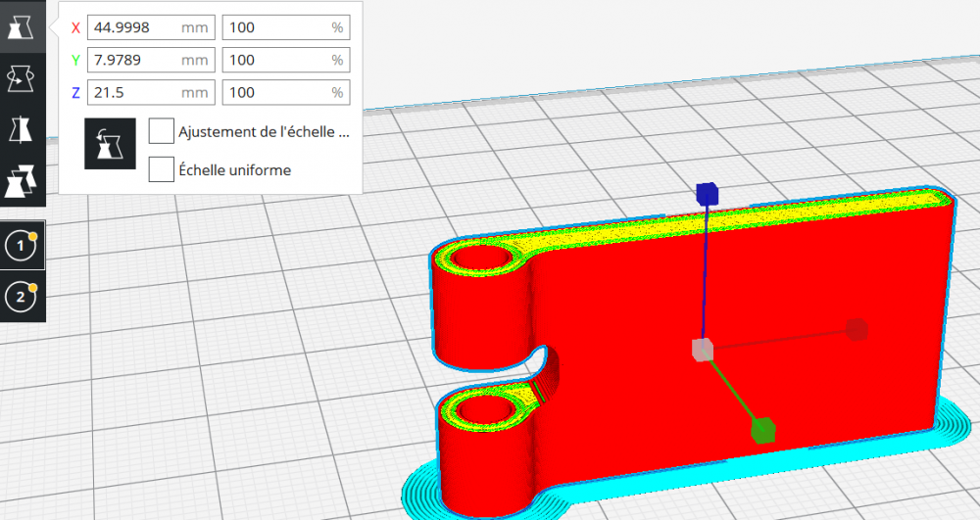Select the red hinge model on buildplate

(625, 350)
